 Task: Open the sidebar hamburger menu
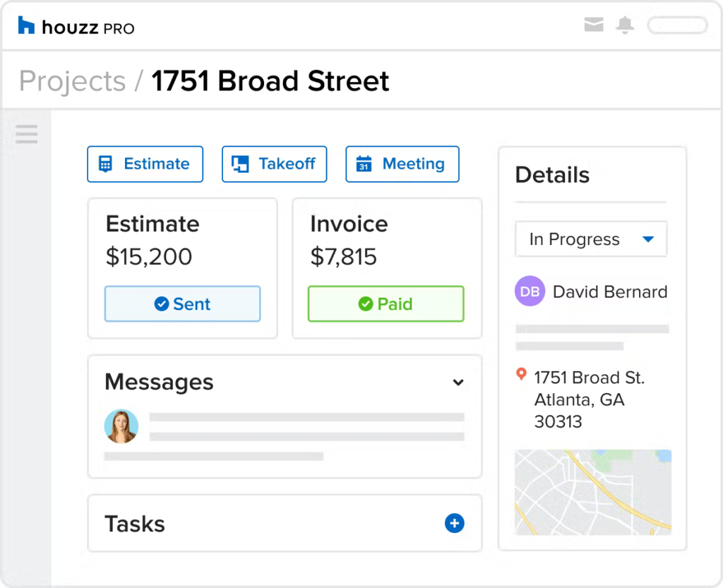pyautogui.click(x=26, y=133)
